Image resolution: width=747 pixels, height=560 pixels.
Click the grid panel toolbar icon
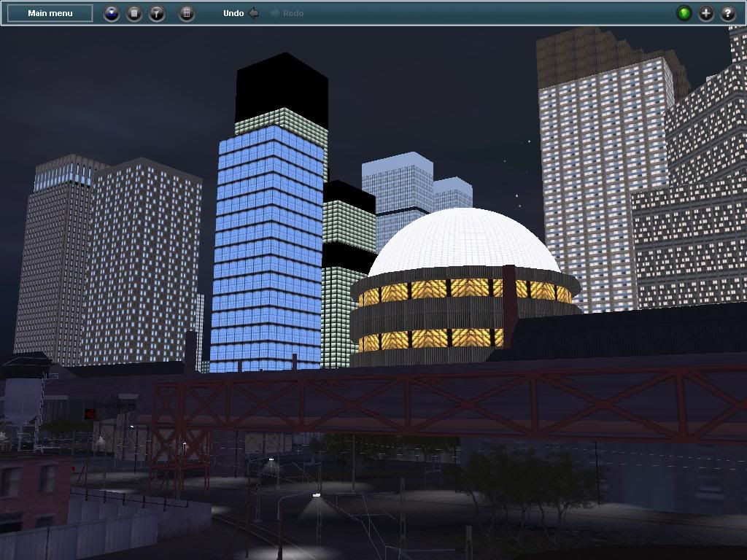click(187, 13)
